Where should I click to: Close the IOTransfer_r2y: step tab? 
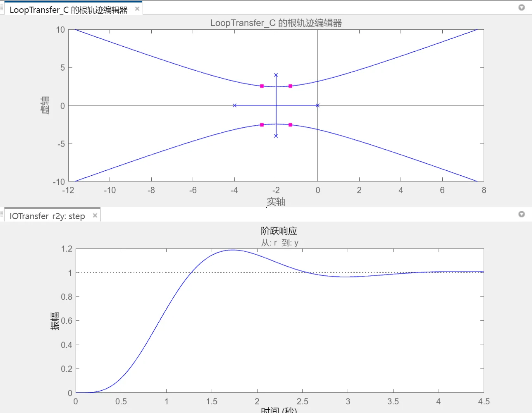95,215
